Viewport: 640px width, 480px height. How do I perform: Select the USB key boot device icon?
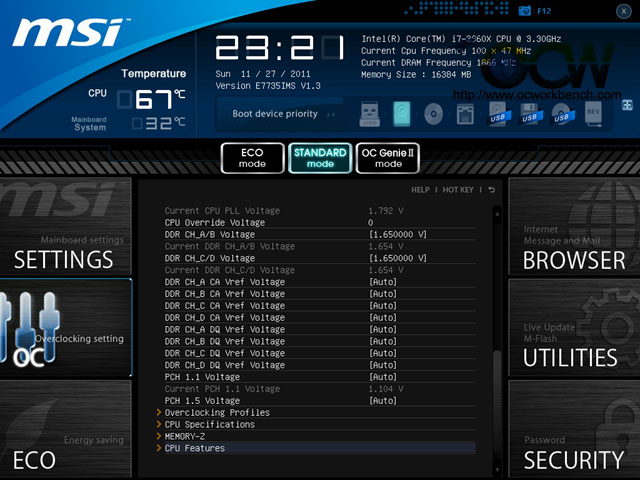(x=369, y=113)
